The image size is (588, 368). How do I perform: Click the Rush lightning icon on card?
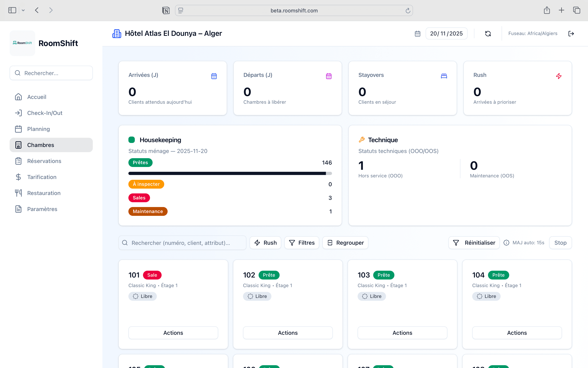pyautogui.click(x=559, y=76)
